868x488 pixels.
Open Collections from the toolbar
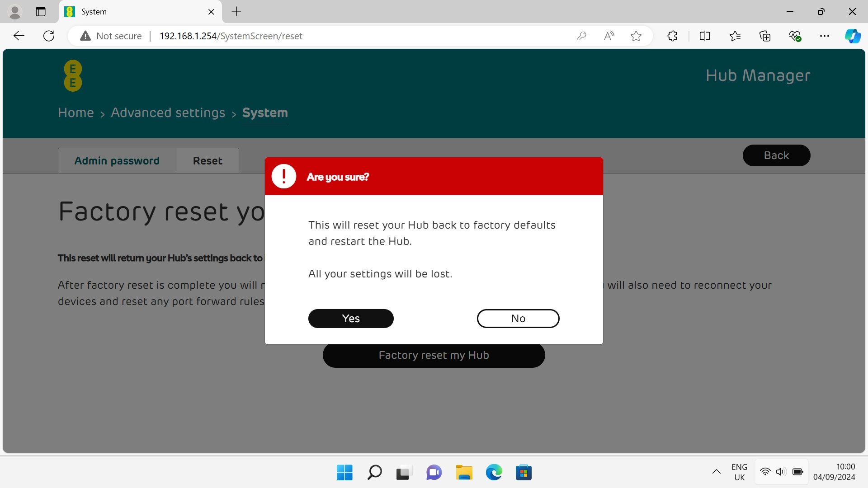point(765,36)
